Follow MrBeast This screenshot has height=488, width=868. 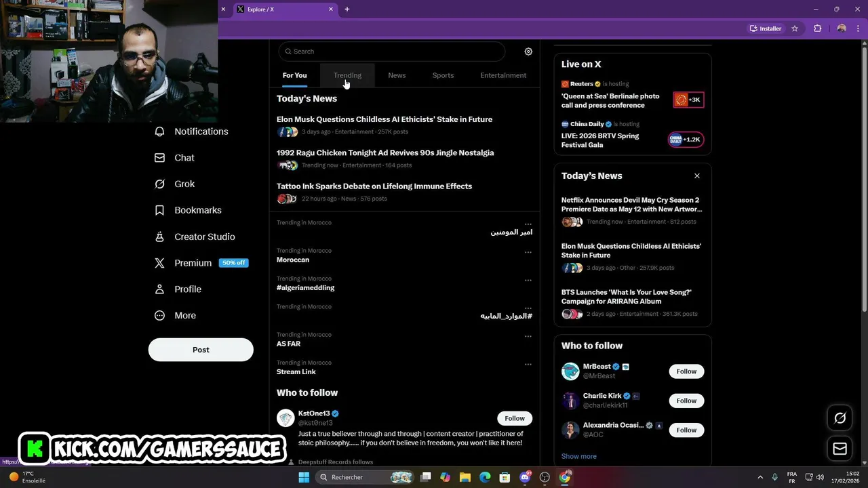click(686, 371)
